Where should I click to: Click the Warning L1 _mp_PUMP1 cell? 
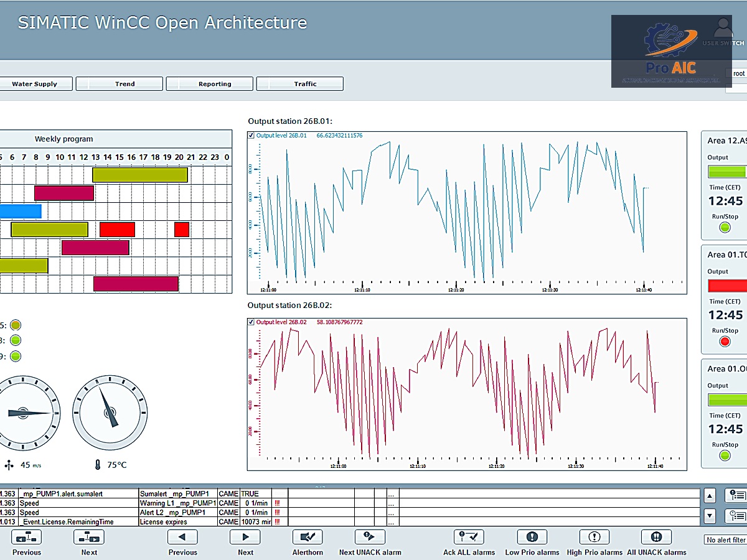pyautogui.click(x=178, y=503)
